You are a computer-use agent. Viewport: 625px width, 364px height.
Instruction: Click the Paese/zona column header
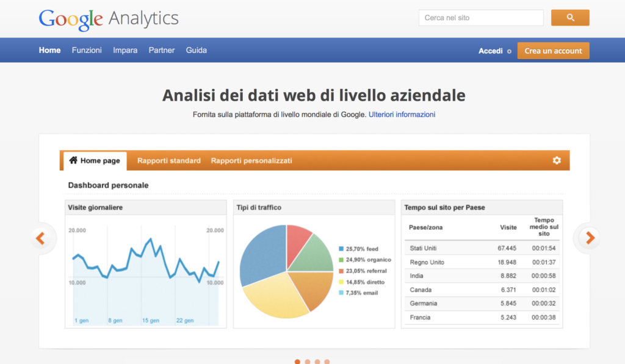coord(425,227)
